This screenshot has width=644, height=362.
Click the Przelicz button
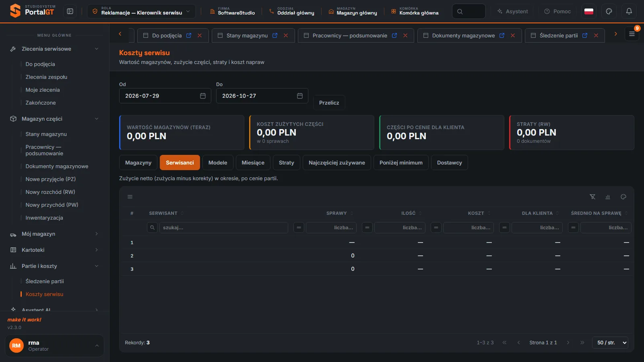coord(329,103)
